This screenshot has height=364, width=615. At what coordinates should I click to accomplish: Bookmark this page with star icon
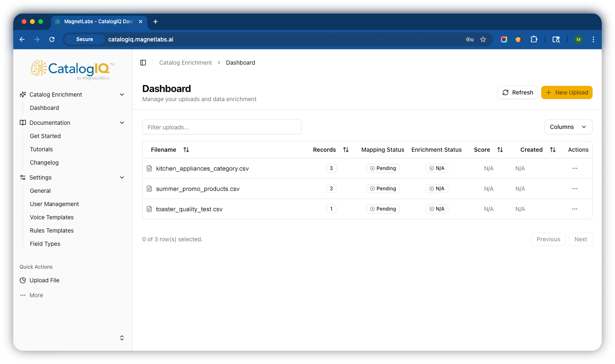pos(483,39)
